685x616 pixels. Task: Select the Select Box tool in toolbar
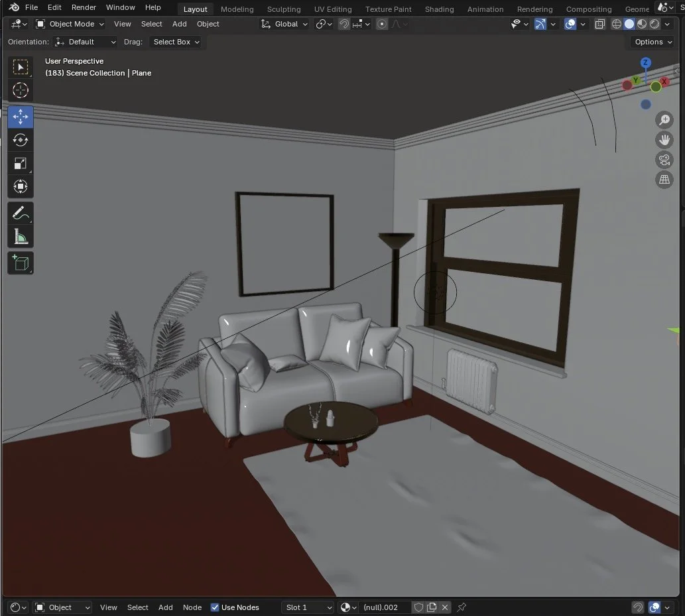(21, 67)
